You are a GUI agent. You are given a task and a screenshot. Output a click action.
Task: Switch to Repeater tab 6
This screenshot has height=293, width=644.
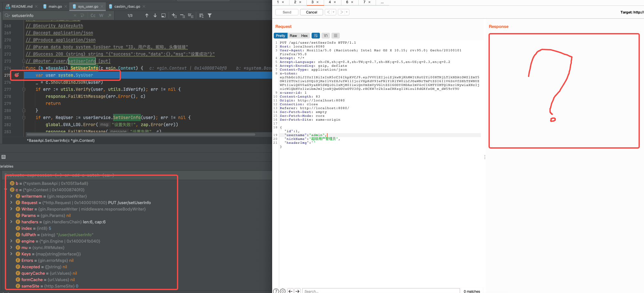coord(347,2)
